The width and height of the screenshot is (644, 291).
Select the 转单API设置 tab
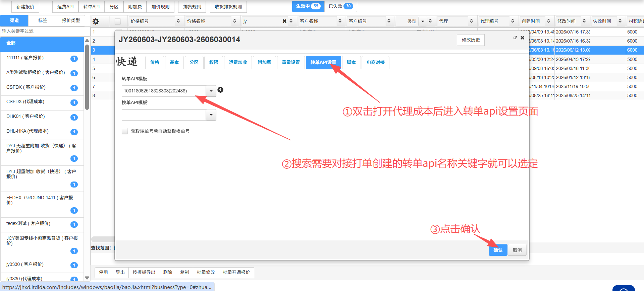[x=323, y=62]
